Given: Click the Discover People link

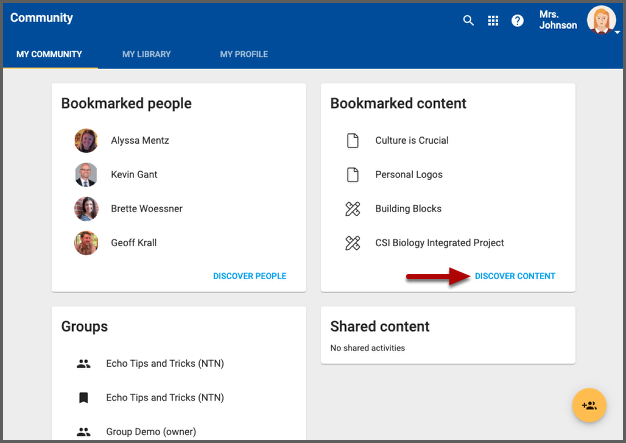Looking at the screenshot, I should (249, 276).
